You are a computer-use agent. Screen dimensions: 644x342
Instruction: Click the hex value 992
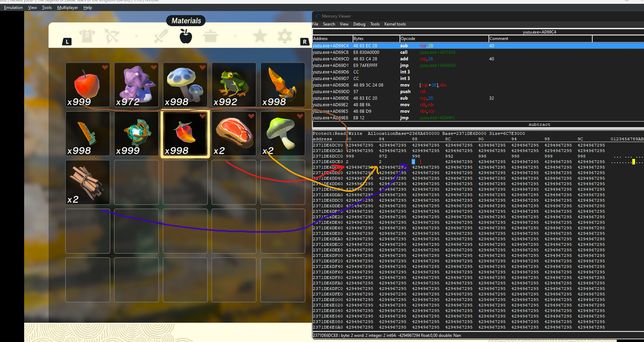click(x=449, y=156)
